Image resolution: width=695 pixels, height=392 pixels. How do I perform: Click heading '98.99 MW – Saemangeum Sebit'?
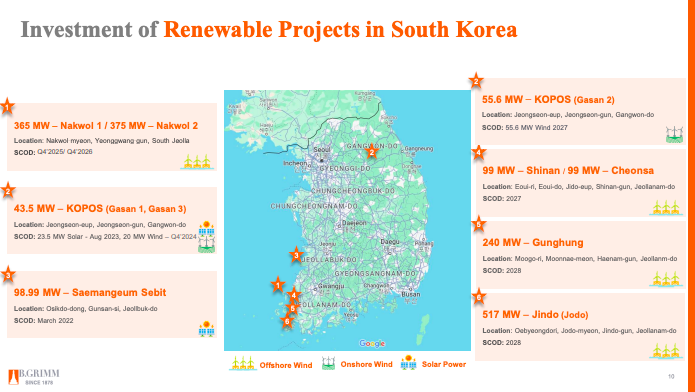click(90, 293)
